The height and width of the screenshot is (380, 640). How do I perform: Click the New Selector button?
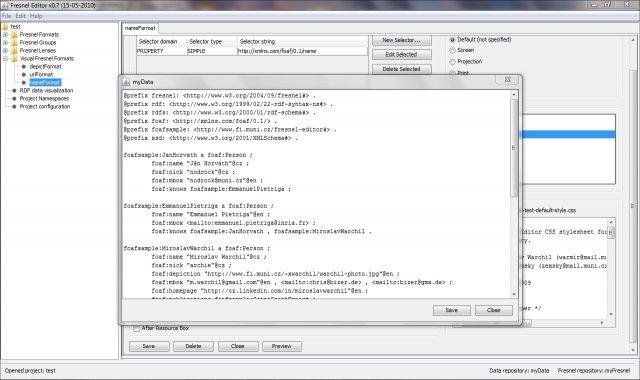[x=401, y=40]
